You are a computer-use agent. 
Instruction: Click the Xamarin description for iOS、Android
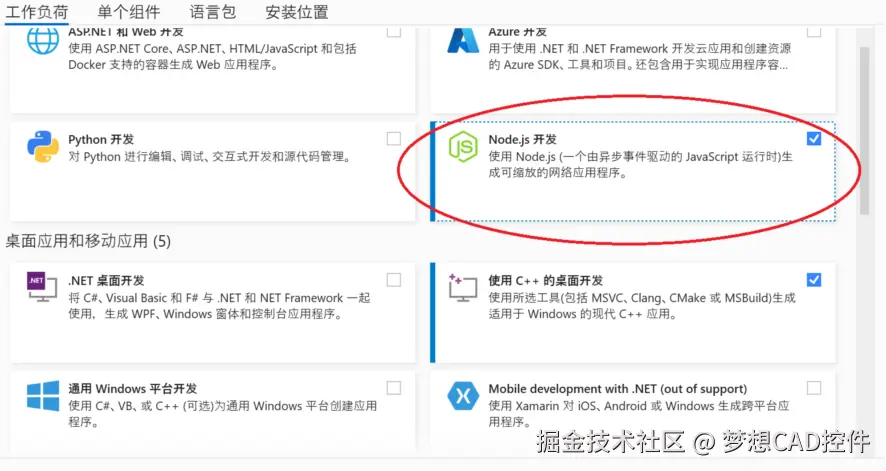639,414
